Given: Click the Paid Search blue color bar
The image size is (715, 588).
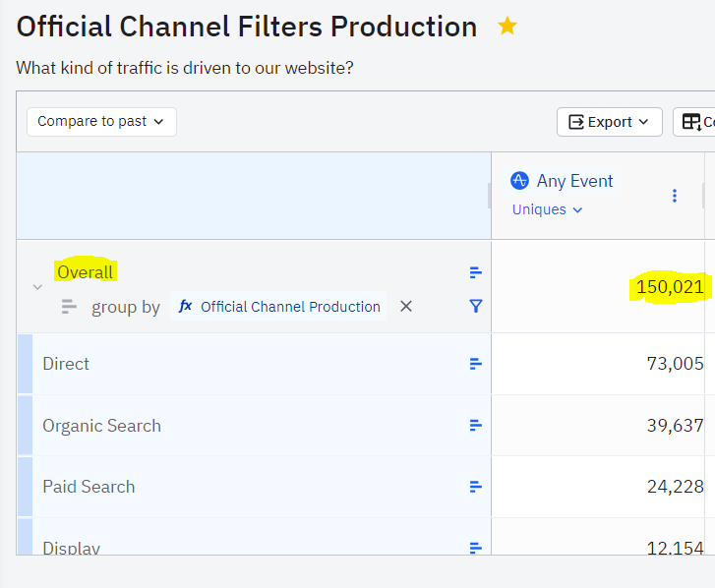Looking at the screenshot, I should pyautogui.click(x=25, y=487).
